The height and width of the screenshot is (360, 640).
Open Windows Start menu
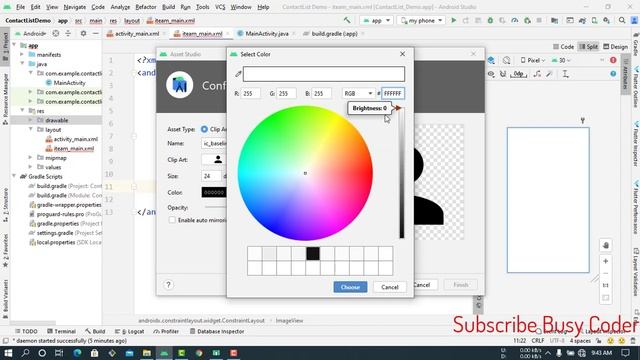(8, 353)
